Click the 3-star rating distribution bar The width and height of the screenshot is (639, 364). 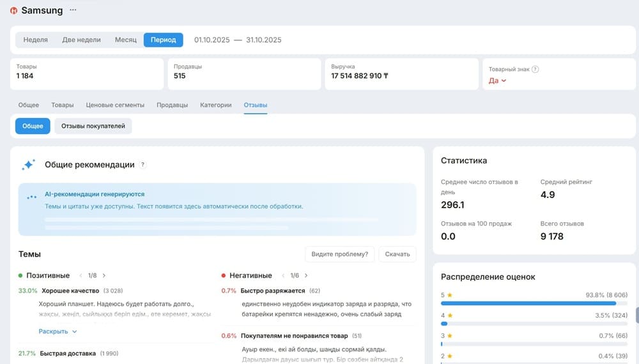[x=534, y=344]
